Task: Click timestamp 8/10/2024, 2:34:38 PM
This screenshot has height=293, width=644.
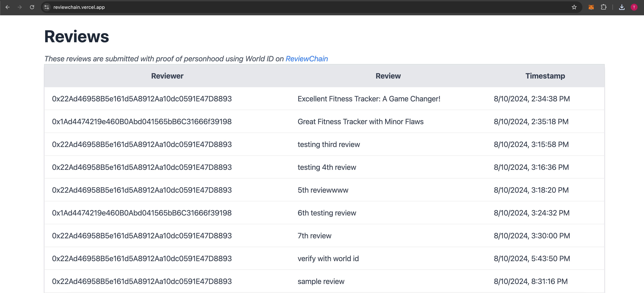Action: (532, 99)
